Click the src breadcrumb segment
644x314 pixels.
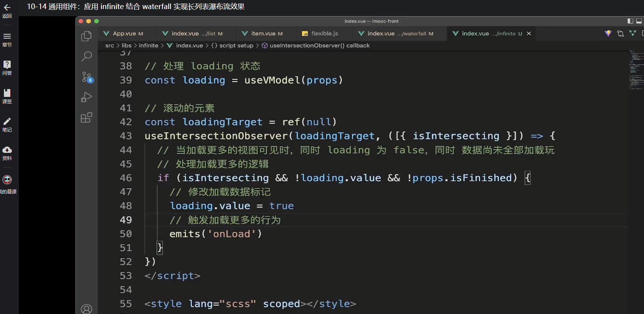pos(110,46)
